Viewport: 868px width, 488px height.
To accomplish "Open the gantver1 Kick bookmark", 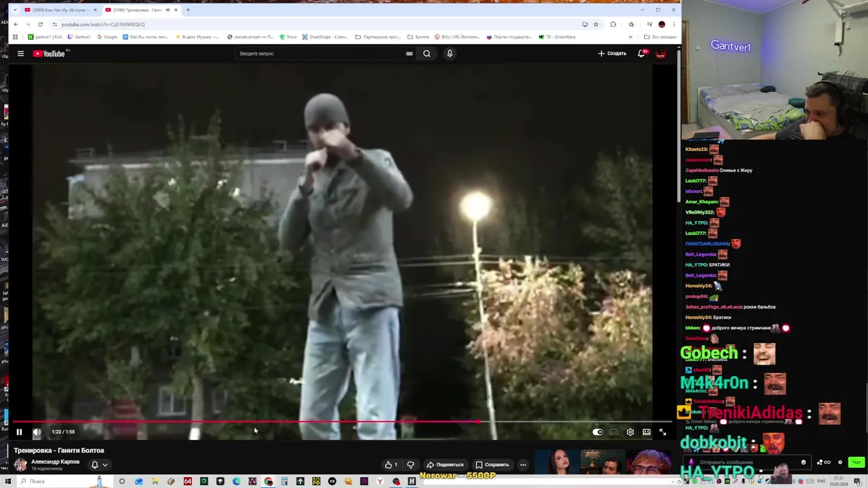I will pos(45,37).
